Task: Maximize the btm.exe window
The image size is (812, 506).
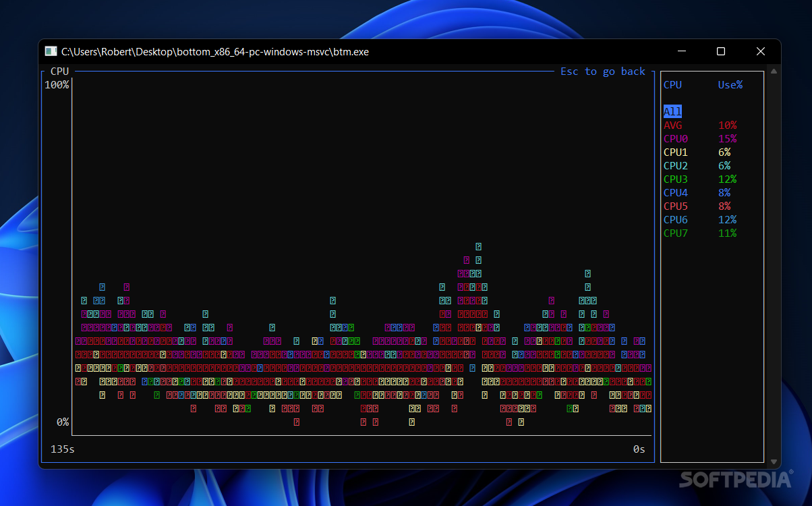Action: tap(721, 51)
